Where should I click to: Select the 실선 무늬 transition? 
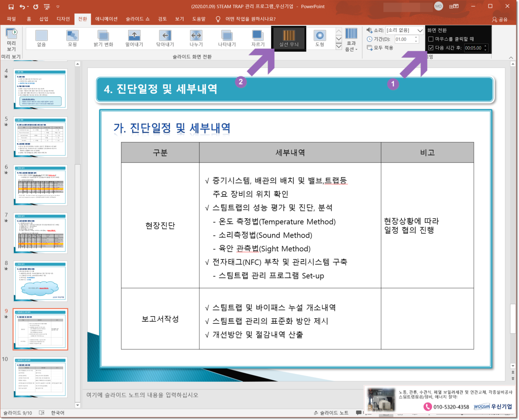pos(289,38)
